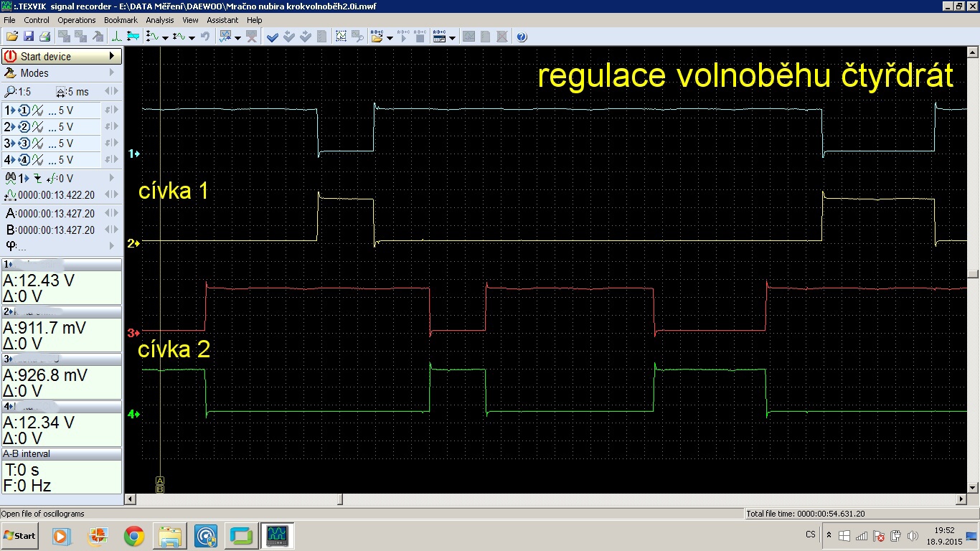This screenshot has width=980, height=551.
Task: Toggle channel 4 circled number button
Action: [24, 160]
